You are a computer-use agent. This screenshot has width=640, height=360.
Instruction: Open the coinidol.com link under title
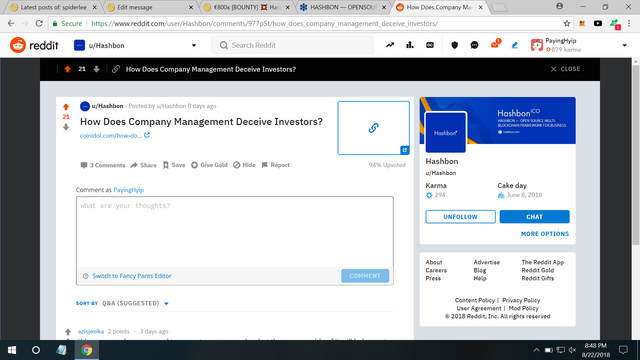111,136
